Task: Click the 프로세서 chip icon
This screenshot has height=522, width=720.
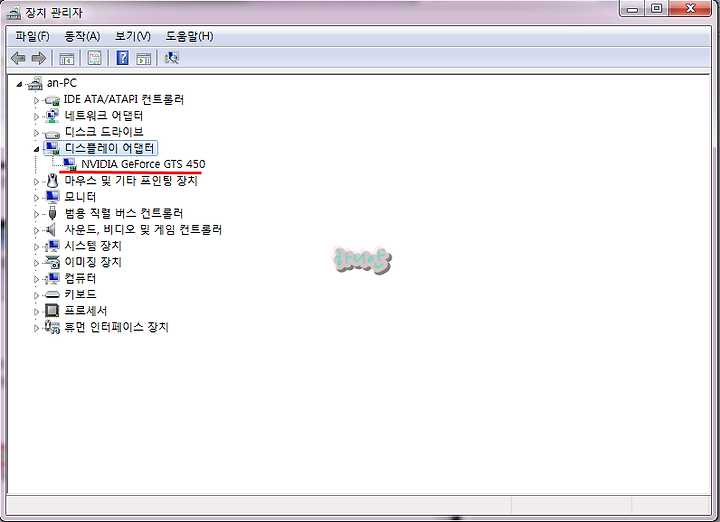Action: (x=52, y=311)
